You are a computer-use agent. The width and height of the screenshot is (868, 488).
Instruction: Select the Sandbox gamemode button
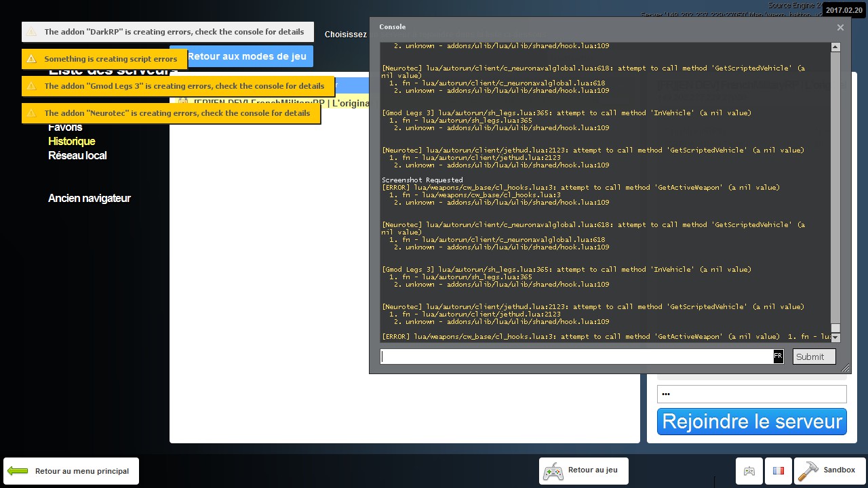click(829, 470)
